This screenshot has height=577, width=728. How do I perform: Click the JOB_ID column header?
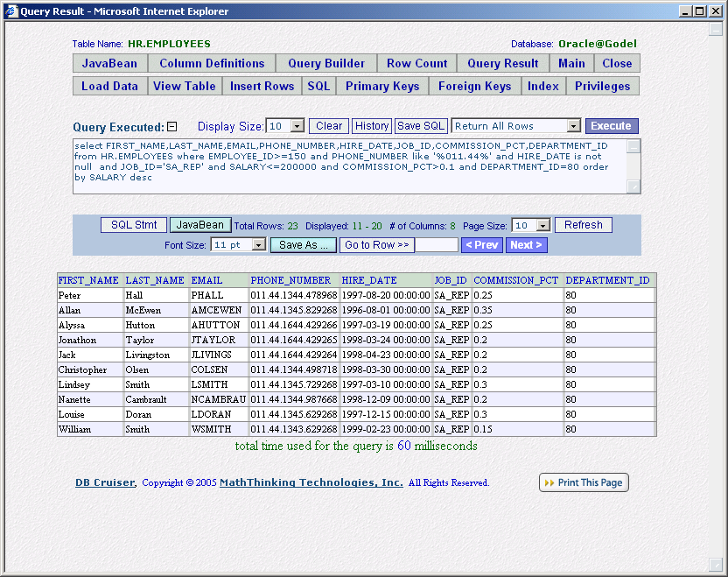(x=451, y=280)
